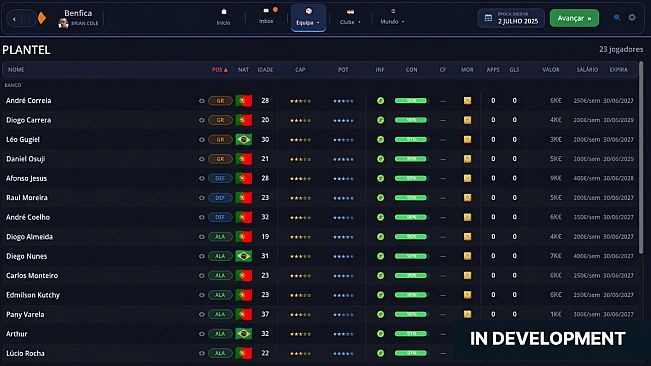Screen dimensions: 651x366
Task: Click Afonso Jesus's DEF position badge
Action: (220, 178)
